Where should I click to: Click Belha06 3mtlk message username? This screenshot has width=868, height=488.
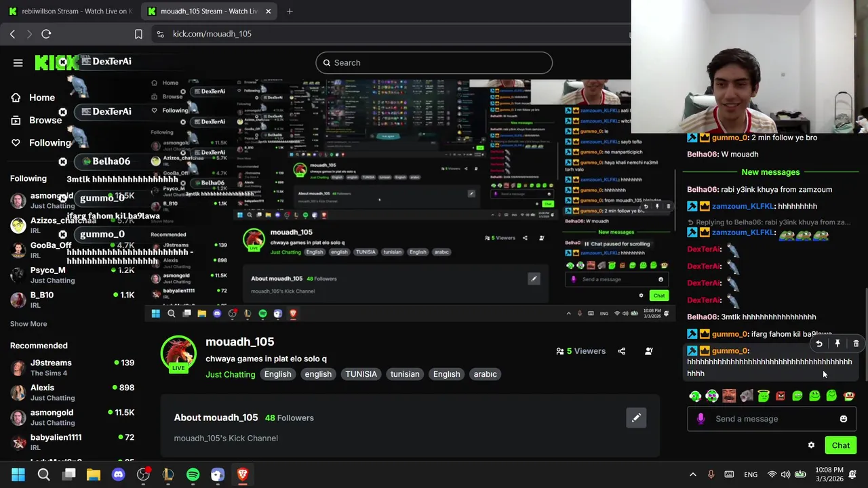[703, 317]
